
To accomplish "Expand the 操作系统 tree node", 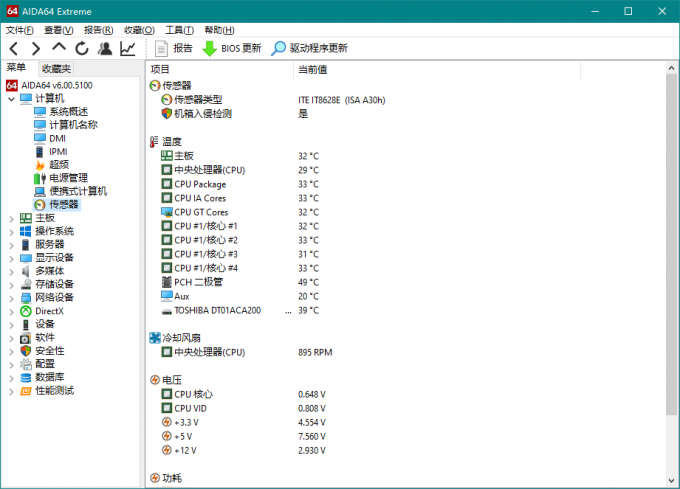I will point(11,232).
